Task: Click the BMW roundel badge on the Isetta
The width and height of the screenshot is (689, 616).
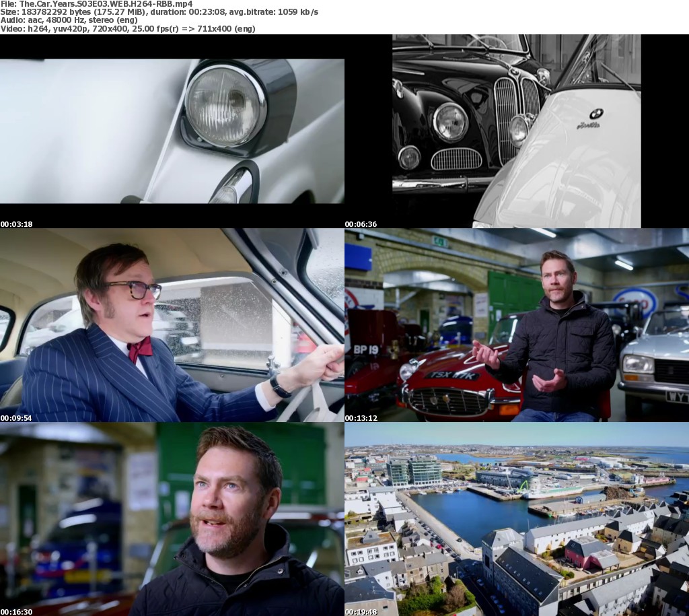Action: (x=596, y=114)
